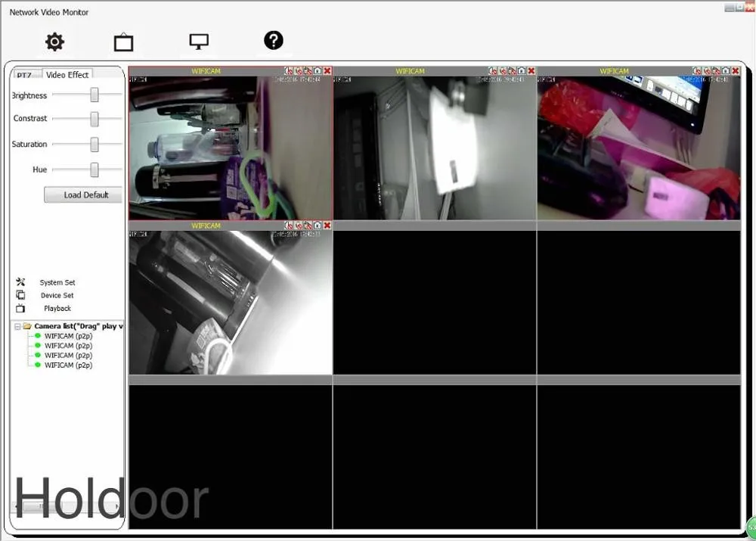This screenshot has width=756, height=541.
Task: Toggle recording on red bag desk feed
Action: (716, 71)
